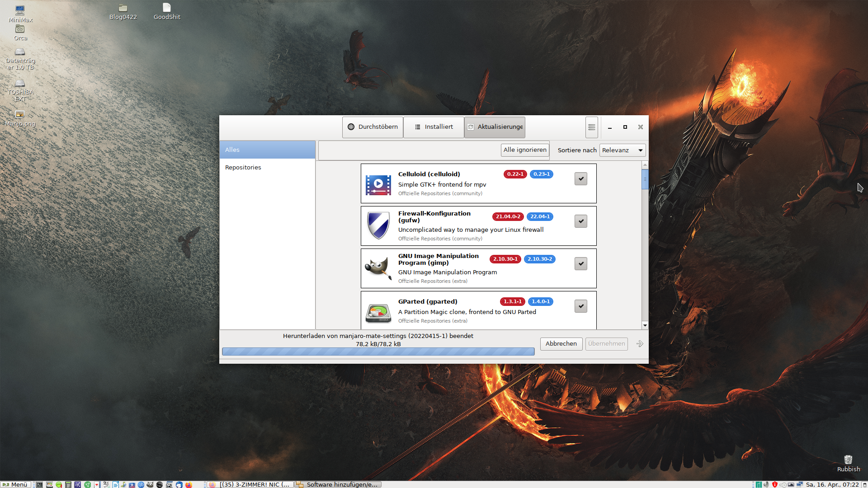Click the GIMP mascot icon
The height and width of the screenshot is (488, 868).
(378, 268)
